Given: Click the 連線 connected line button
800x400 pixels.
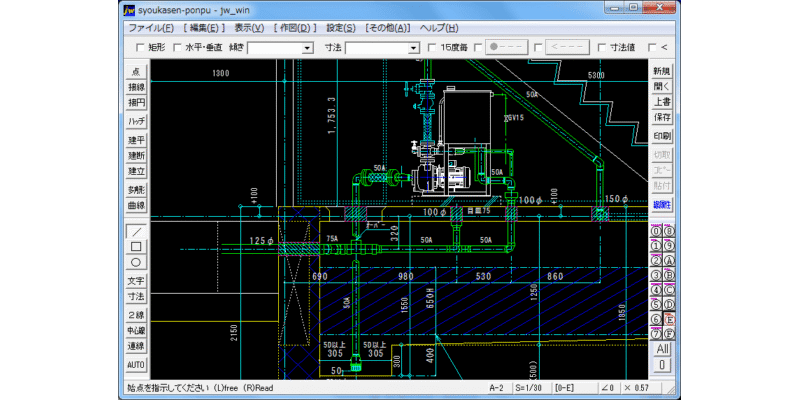Looking at the screenshot, I should click(x=136, y=346).
